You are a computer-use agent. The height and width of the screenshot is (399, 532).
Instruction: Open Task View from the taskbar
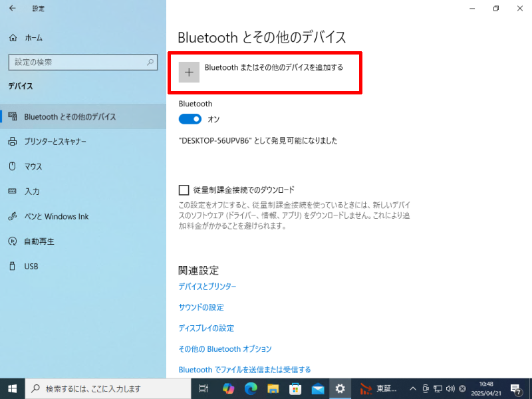tap(203, 389)
